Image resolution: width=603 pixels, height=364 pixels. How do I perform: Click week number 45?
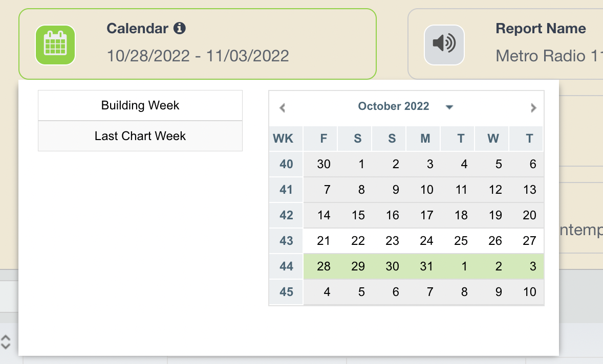[x=286, y=292]
